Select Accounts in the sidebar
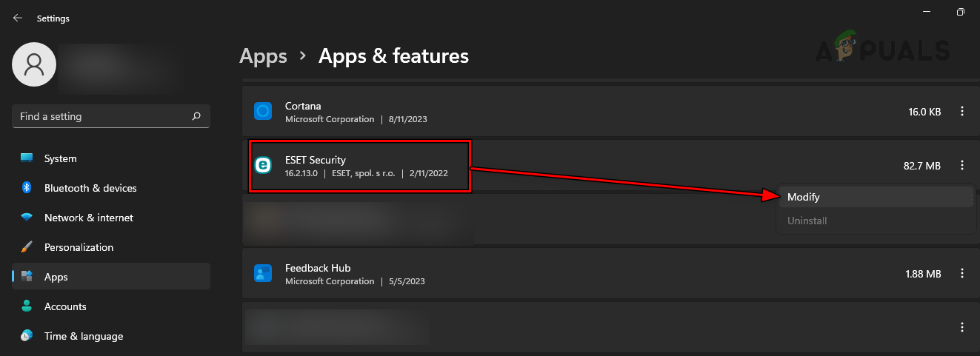Screen dimensions: 980x356 point(65,306)
